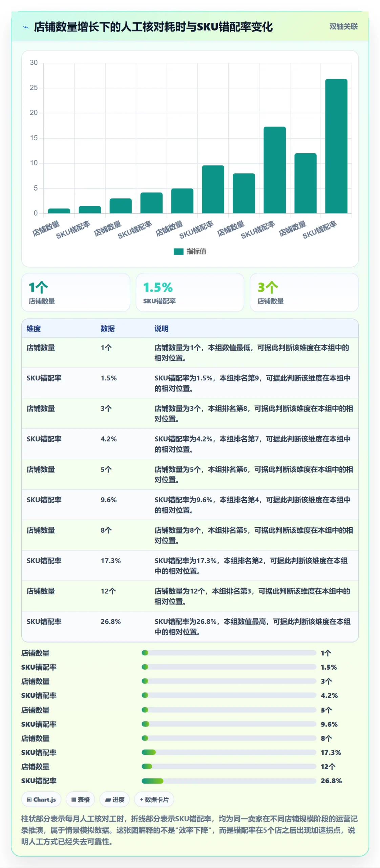Click the 维度 column header

[34, 328]
